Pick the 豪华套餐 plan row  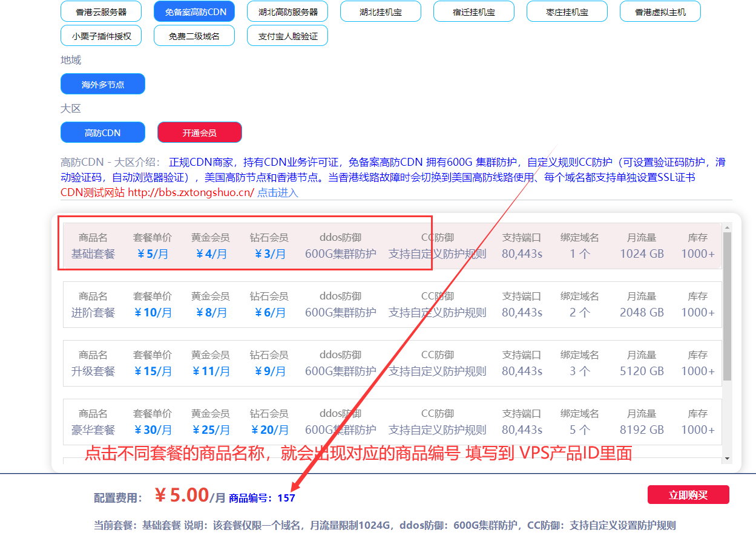pos(93,430)
